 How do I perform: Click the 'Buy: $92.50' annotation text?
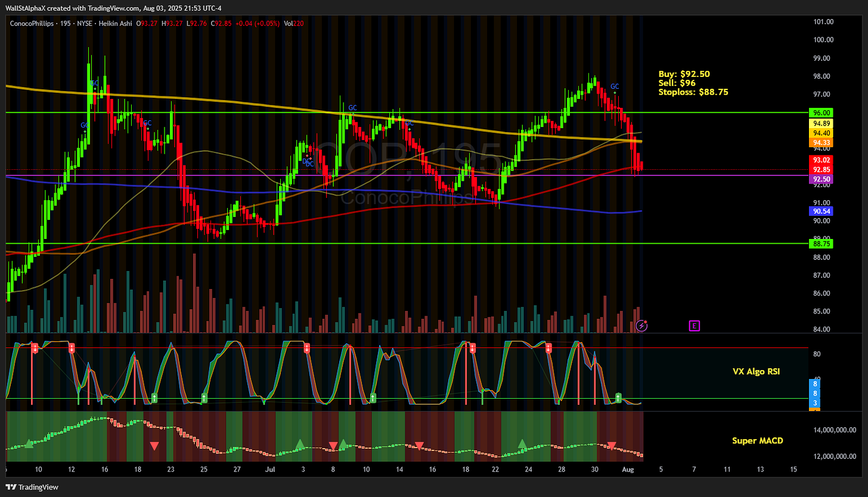point(684,74)
